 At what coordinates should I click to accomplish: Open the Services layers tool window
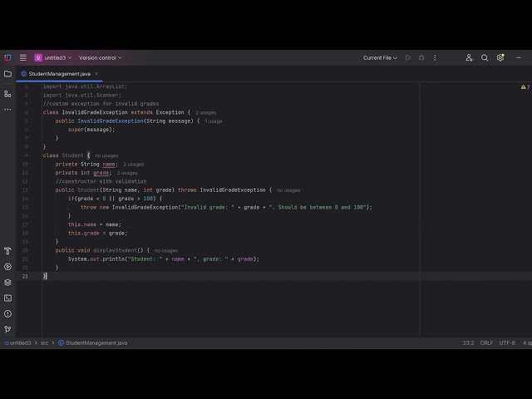click(7, 283)
